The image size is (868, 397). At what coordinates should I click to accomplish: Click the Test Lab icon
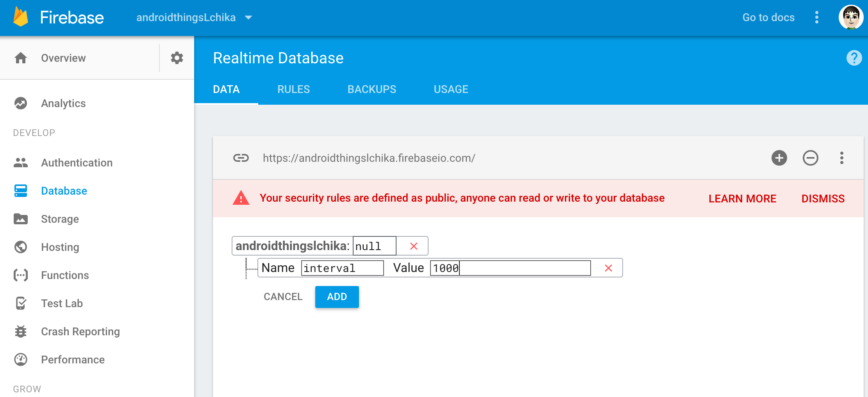(21, 303)
